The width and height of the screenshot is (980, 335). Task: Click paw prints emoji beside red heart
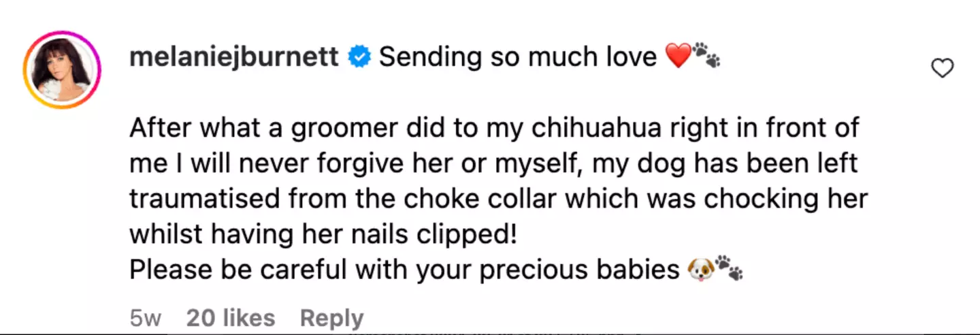coord(706,56)
